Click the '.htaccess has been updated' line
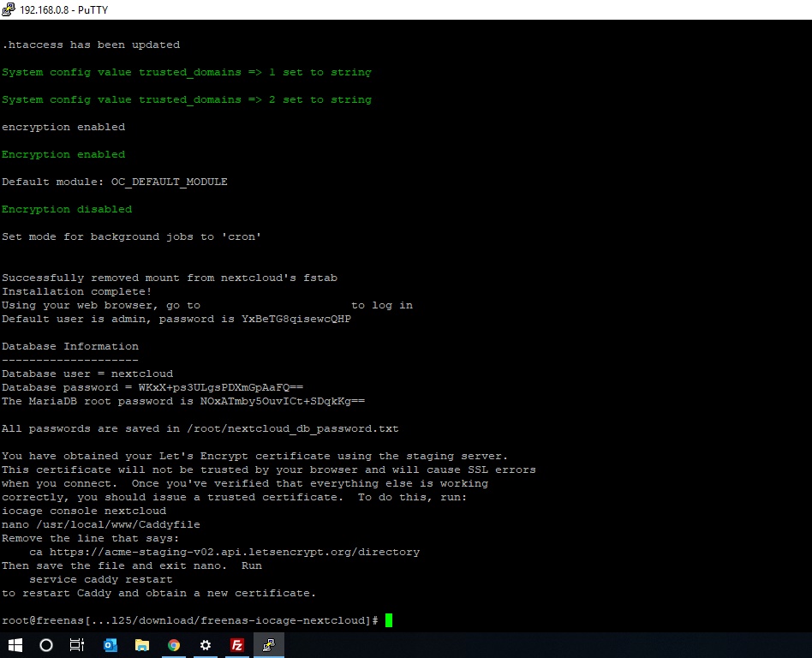812x658 pixels. (x=91, y=45)
